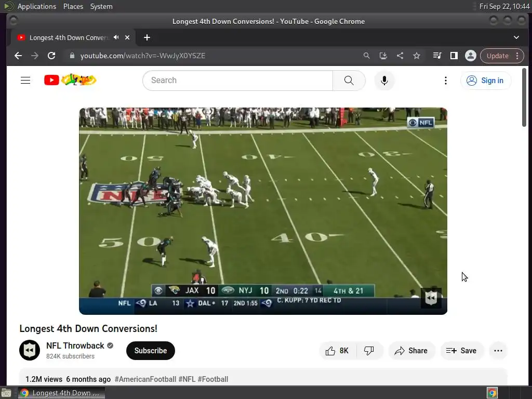Open the Applications menu
The width and height of the screenshot is (532, 399).
[x=37, y=6]
